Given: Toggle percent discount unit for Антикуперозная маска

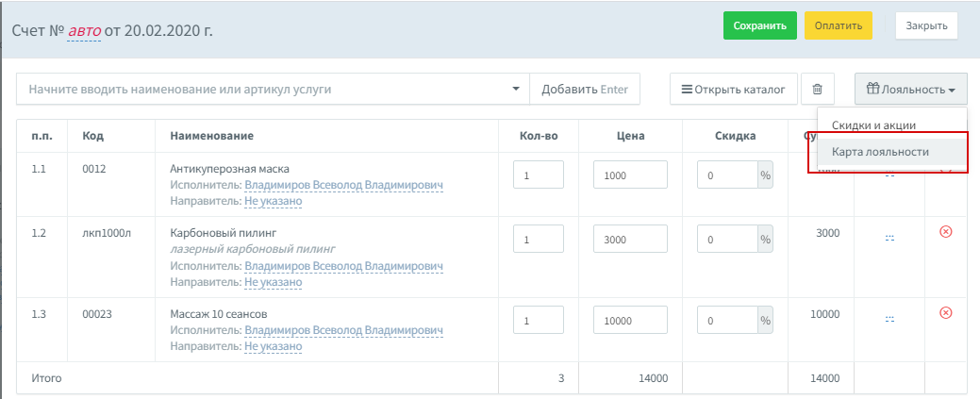Looking at the screenshot, I should click(765, 175).
